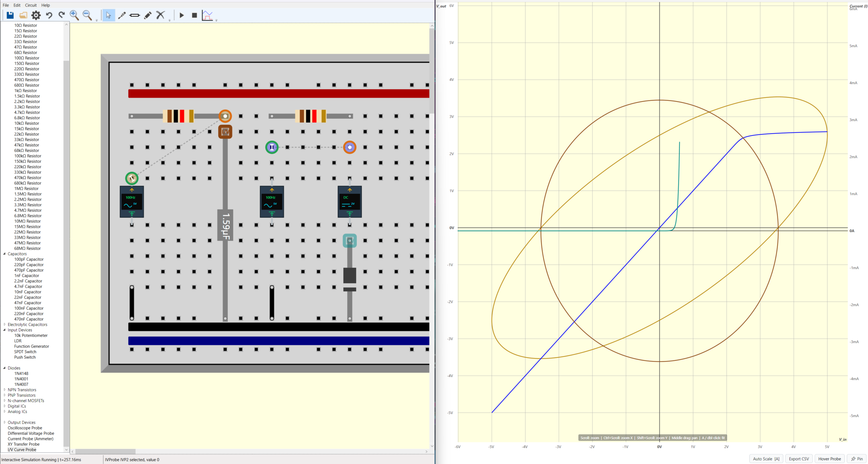868x464 pixels.
Task: Open the Circuit menu
Action: click(31, 5)
